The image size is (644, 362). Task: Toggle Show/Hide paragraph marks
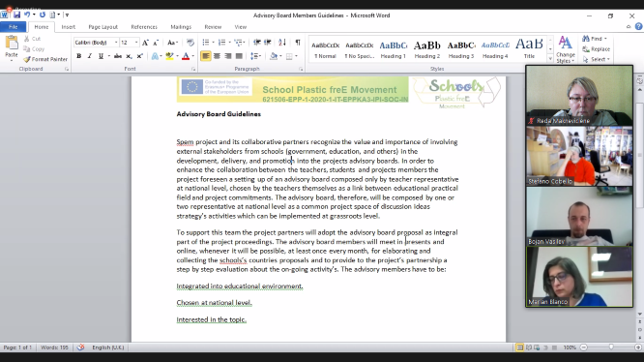(298, 43)
